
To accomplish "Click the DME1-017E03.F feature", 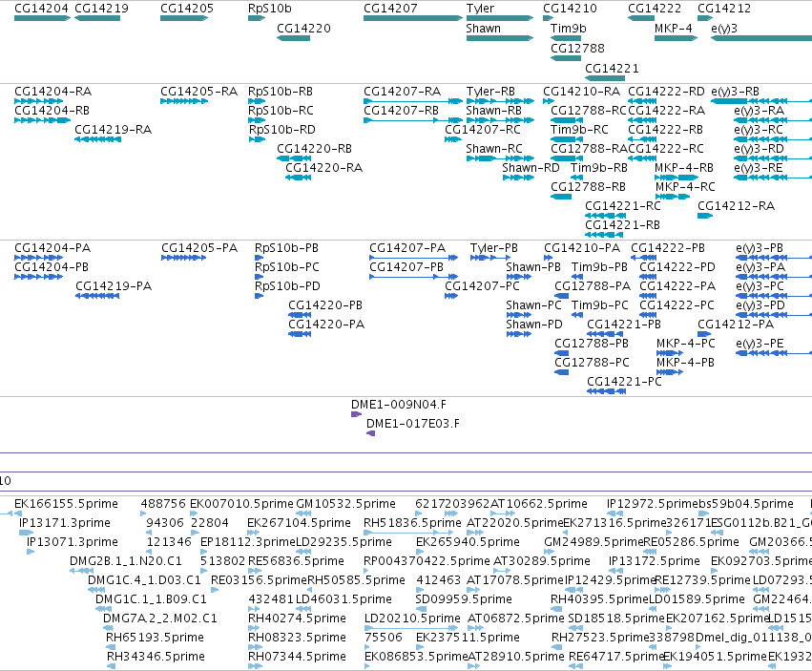I will [413, 424].
